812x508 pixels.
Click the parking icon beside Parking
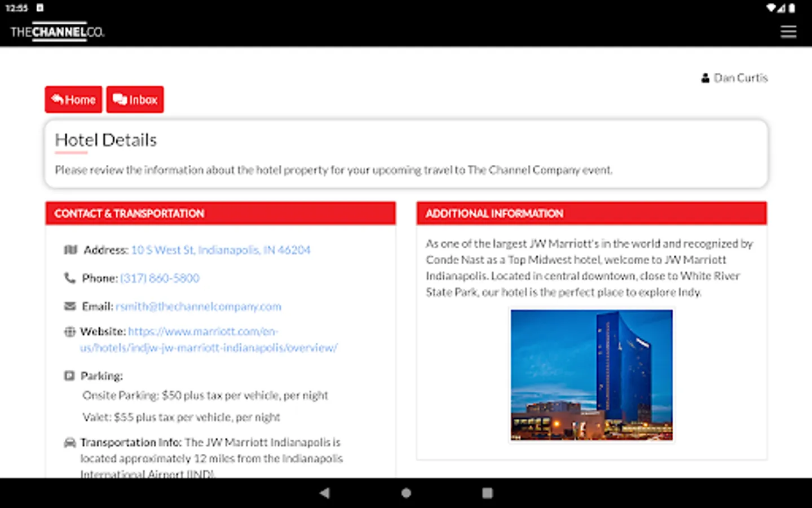click(x=69, y=375)
